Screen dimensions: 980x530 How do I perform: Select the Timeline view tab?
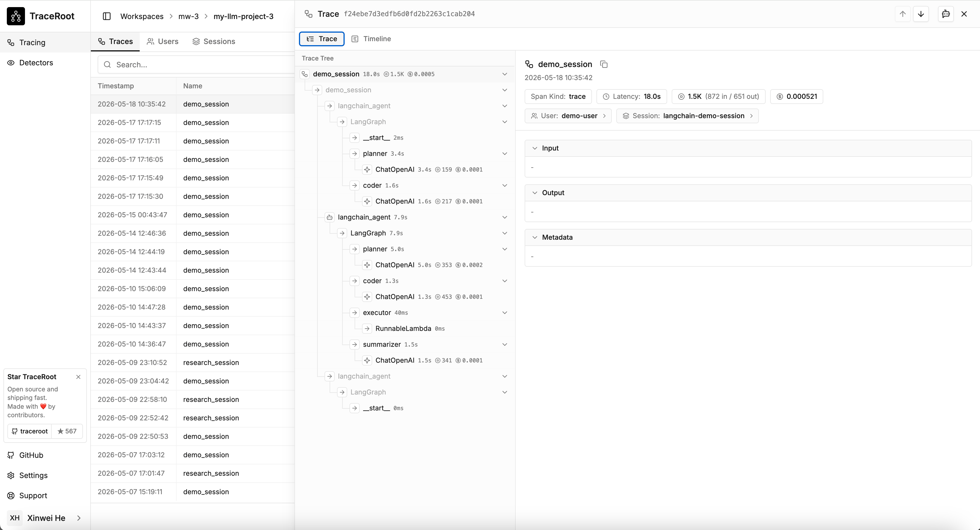(x=371, y=39)
